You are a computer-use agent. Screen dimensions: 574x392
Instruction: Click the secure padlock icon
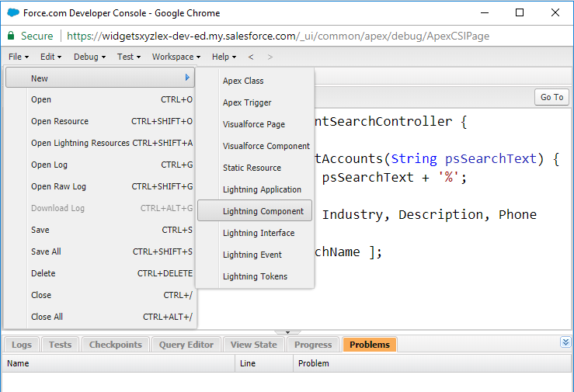point(11,36)
